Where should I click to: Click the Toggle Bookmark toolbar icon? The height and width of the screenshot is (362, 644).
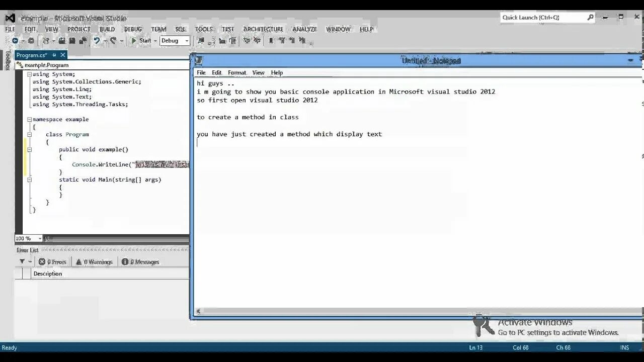271,41
